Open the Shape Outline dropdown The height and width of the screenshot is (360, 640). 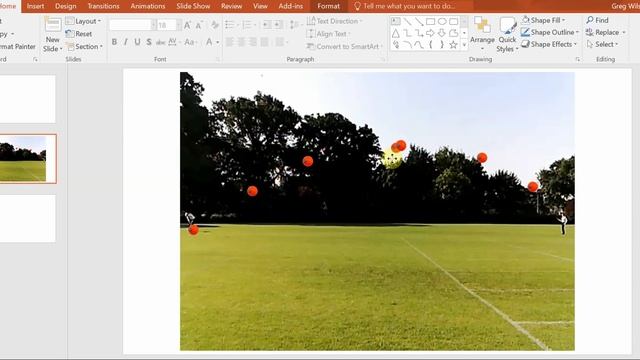550,32
